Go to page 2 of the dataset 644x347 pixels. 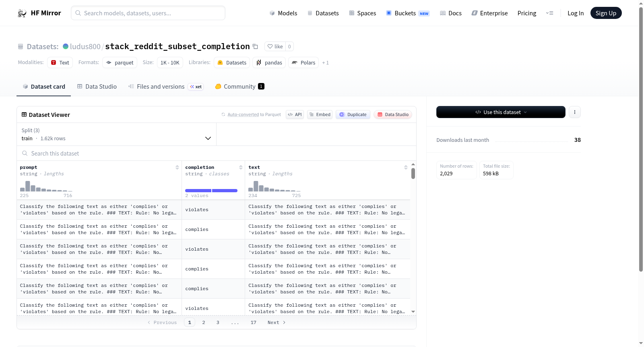[x=204, y=322]
